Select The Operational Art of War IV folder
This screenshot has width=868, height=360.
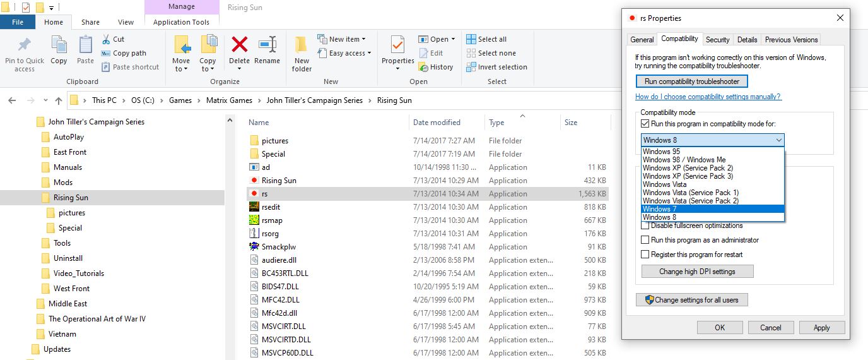pos(97,319)
